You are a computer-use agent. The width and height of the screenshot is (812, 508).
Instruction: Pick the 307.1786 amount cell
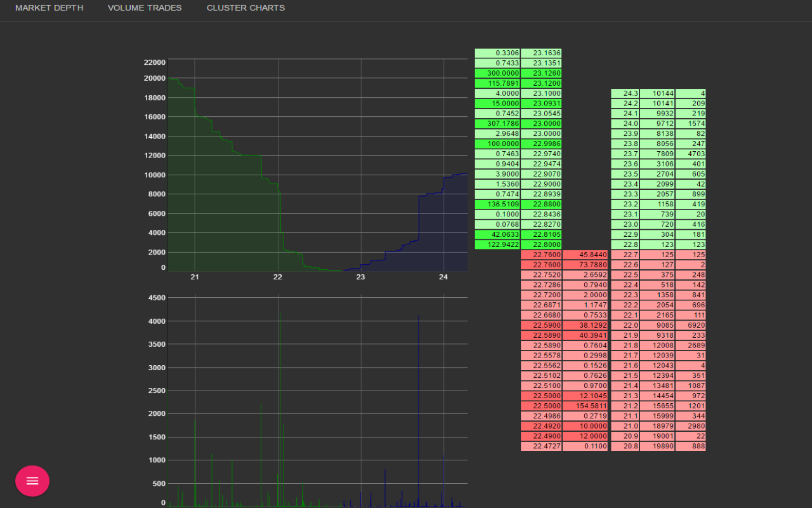[497, 124]
